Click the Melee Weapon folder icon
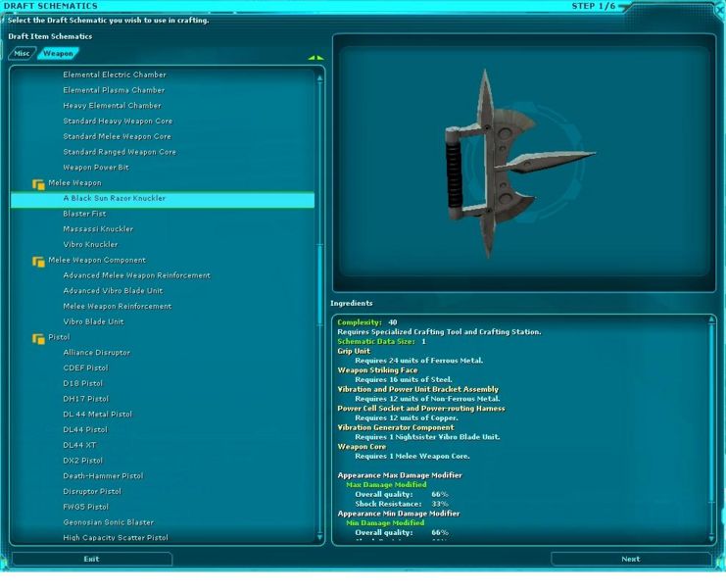Viewport: 726px width, 588px height. 38,183
